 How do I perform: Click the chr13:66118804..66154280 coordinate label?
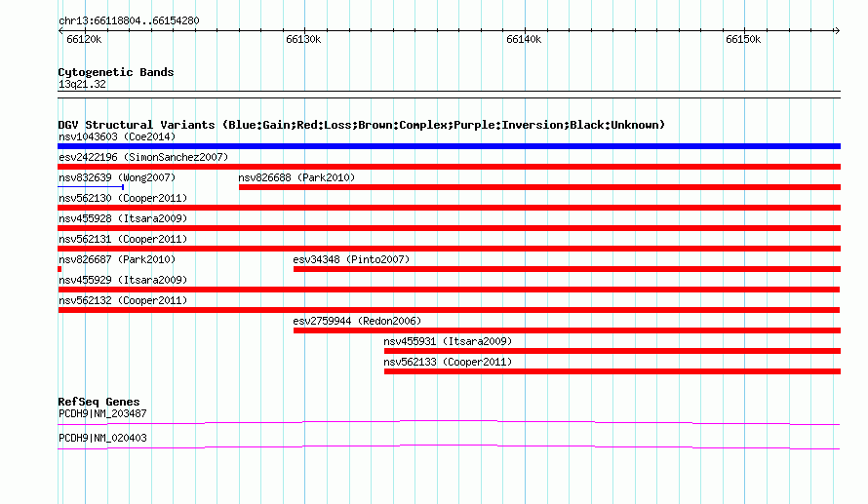click(129, 20)
